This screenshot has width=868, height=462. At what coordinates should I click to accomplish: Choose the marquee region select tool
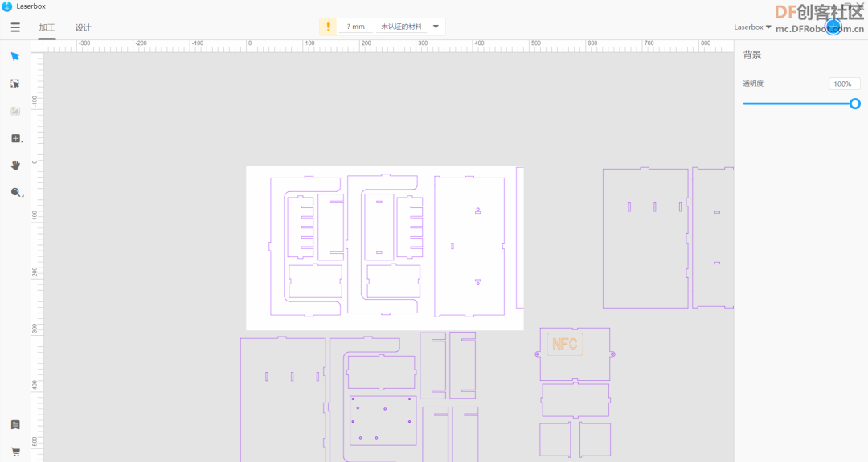pos(15,84)
